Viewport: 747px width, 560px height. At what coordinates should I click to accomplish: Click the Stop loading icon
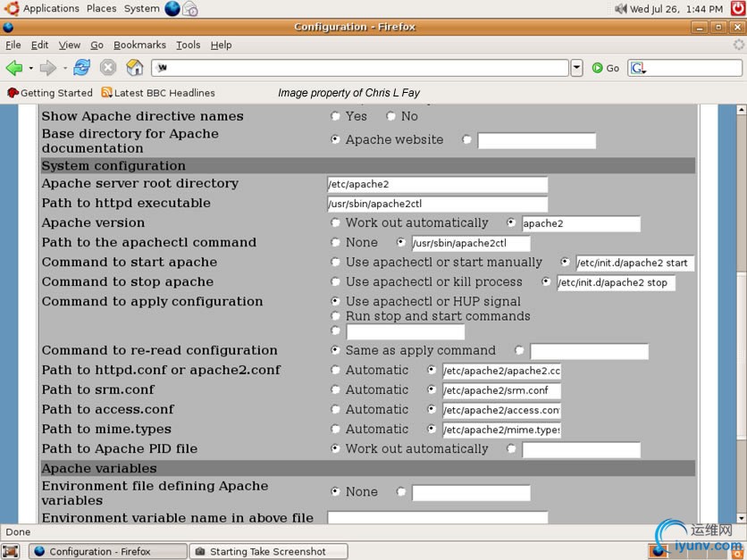coord(108,68)
